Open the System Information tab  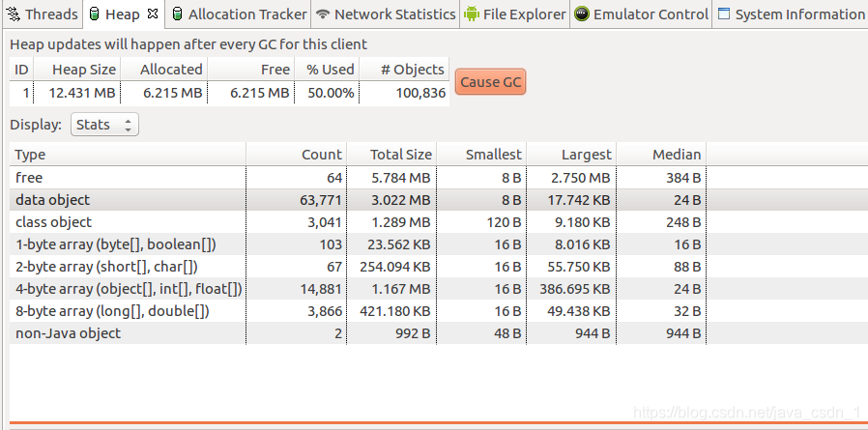coord(791,14)
